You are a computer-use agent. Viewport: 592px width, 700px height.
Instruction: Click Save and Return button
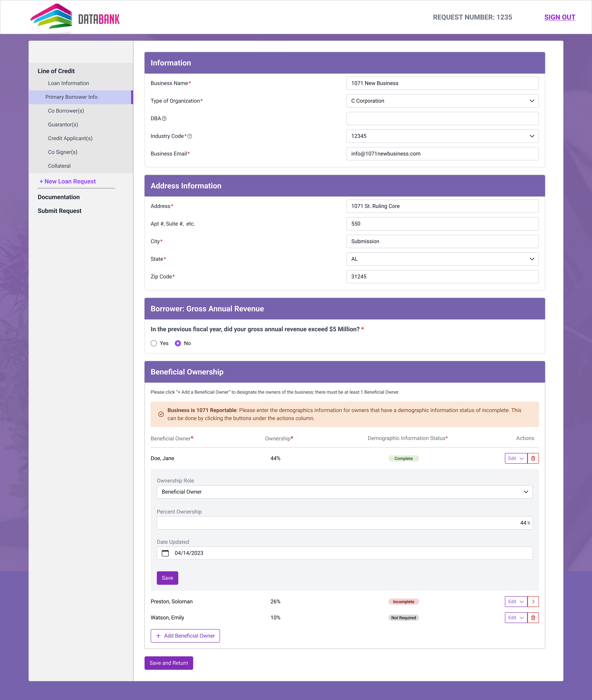(169, 663)
